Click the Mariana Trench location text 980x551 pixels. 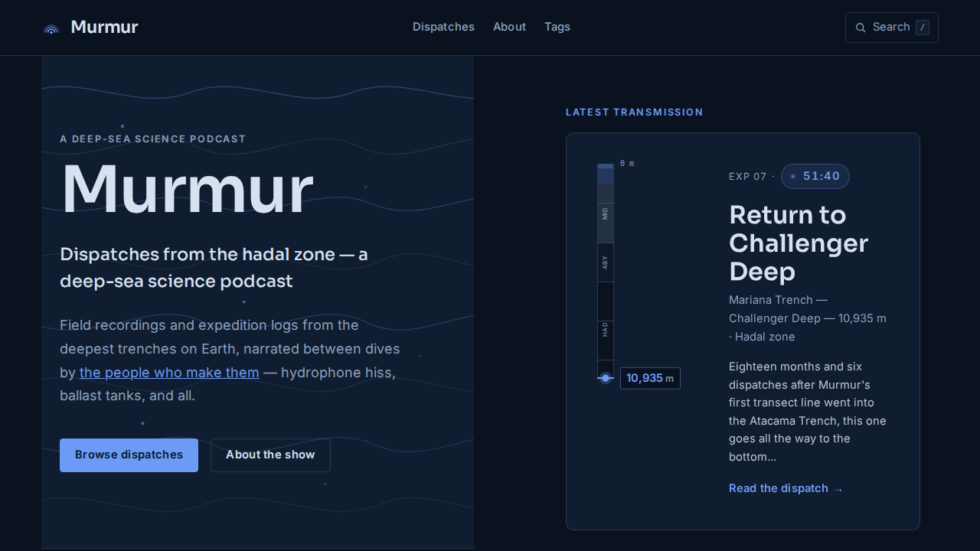coord(808,318)
